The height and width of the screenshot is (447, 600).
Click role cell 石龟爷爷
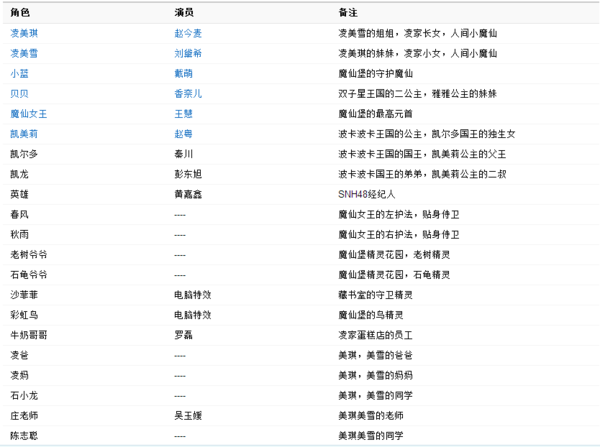coord(29,274)
